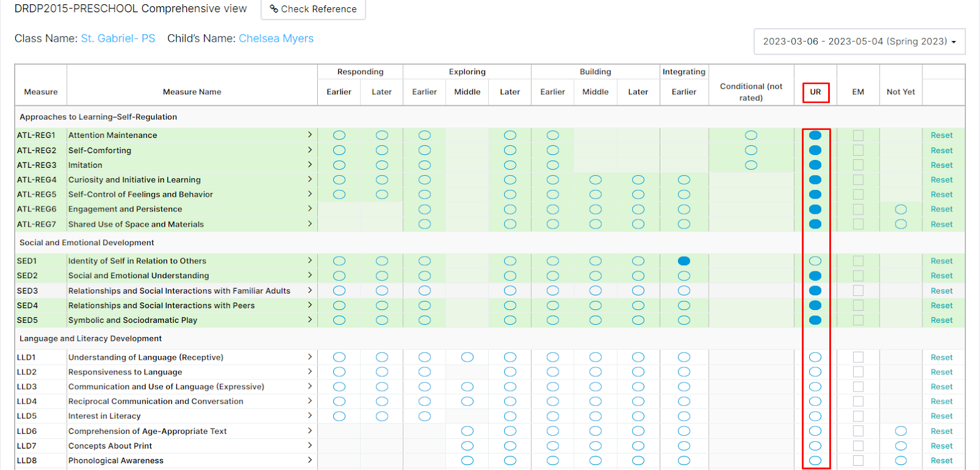Screen dimensions: 980x470
Task: Expand Interest in Literacy chevron
Action: (x=309, y=415)
